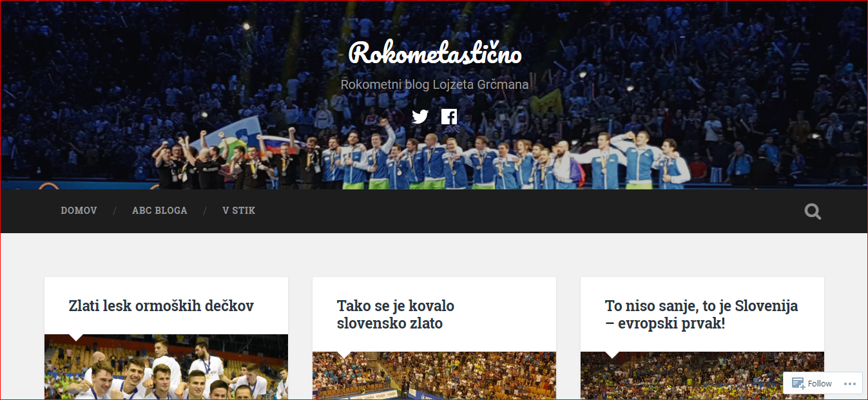The image size is (868, 400).
Task: Click the Follow text button
Action: 820,383
